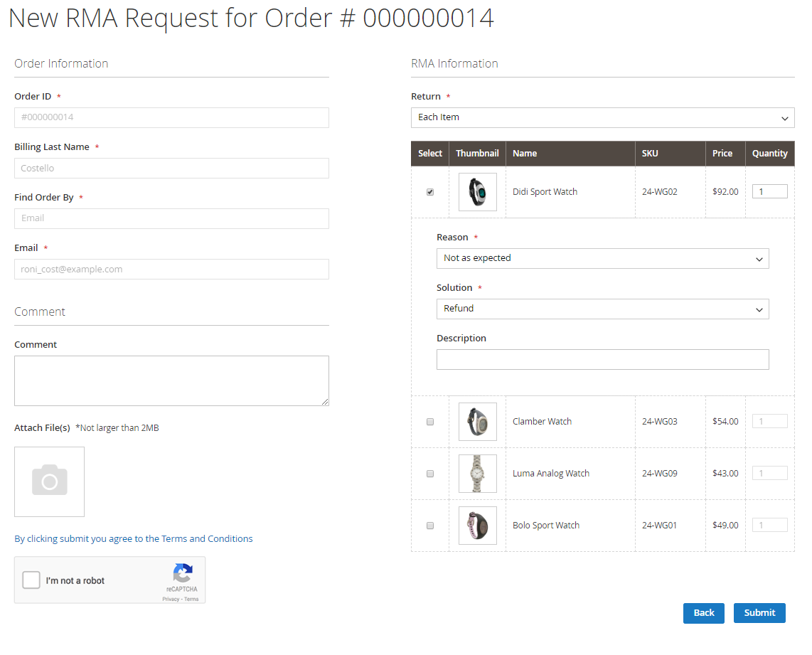
Task: Open the Terms and Conditions link
Action: 206,539
